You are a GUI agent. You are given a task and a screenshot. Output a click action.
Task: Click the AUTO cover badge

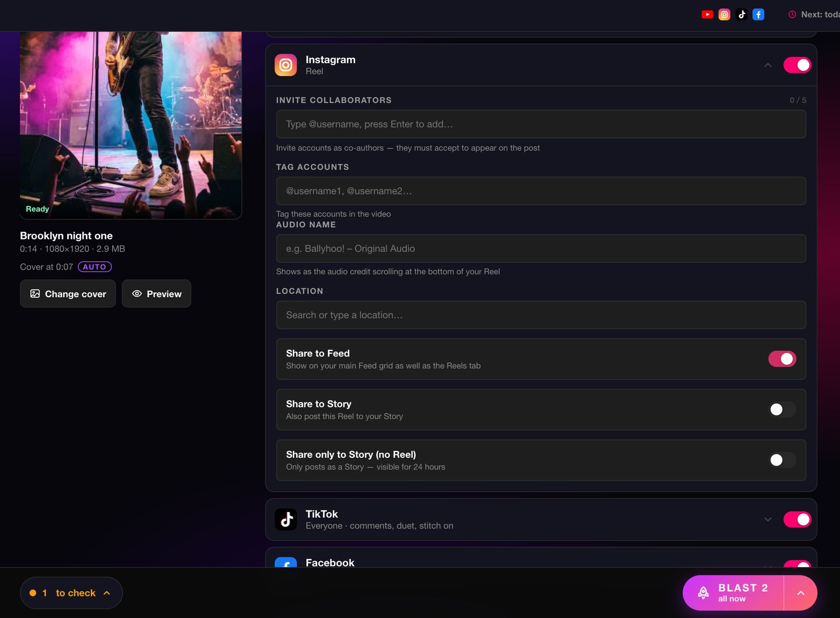tap(94, 267)
